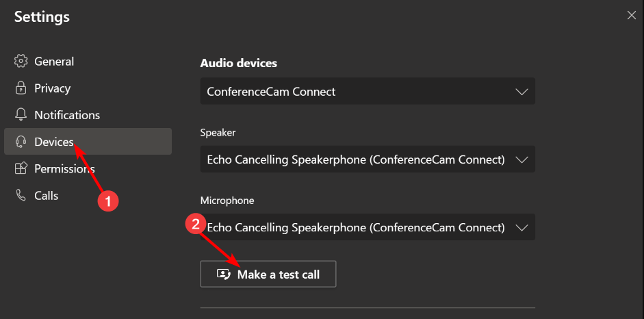The image size is (644, 319).
Task: Click the Permissions apps icon
Action: click(21, 168)
